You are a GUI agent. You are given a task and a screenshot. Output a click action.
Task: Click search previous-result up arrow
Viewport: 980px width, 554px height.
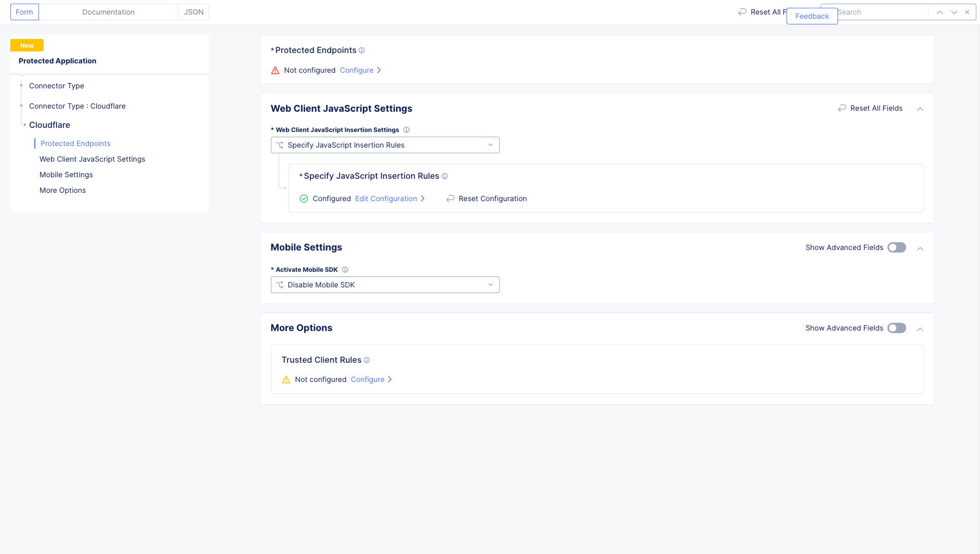[939, 12]
